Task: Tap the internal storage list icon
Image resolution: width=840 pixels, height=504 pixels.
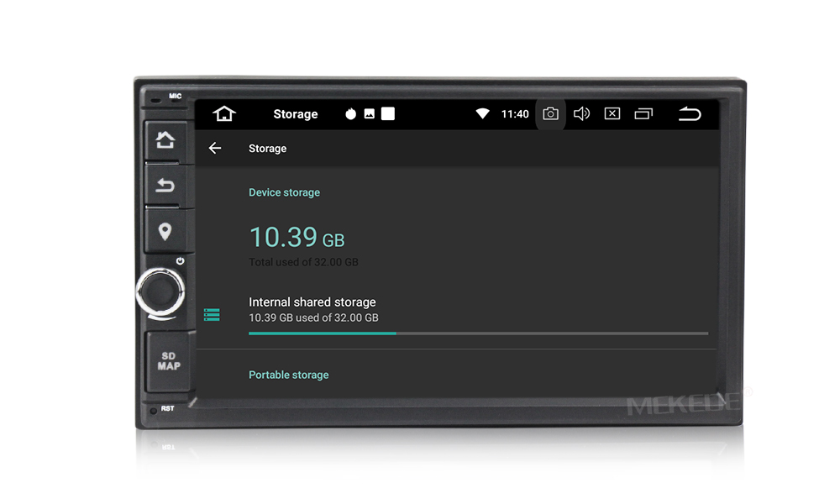Action: tap(212, 315)
